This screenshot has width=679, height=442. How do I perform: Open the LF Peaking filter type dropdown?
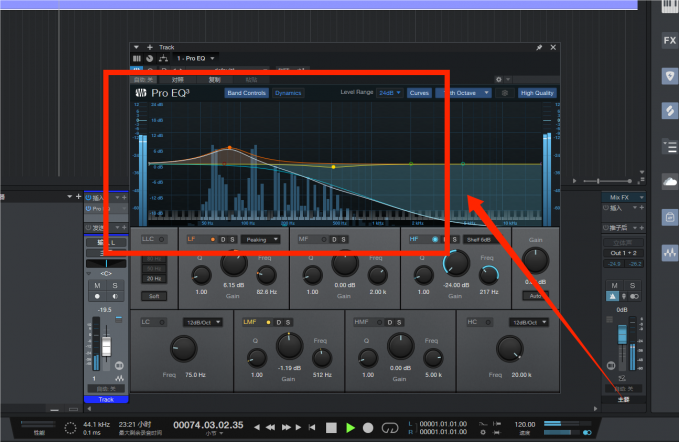click(x=260, y=239)
